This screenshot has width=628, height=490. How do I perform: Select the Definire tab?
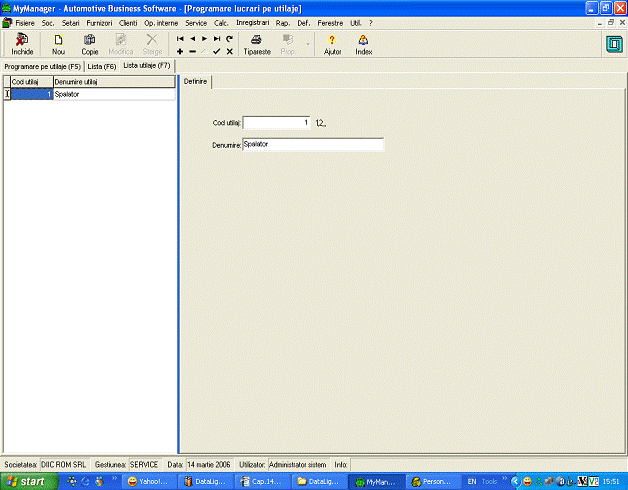click(196, 81)
